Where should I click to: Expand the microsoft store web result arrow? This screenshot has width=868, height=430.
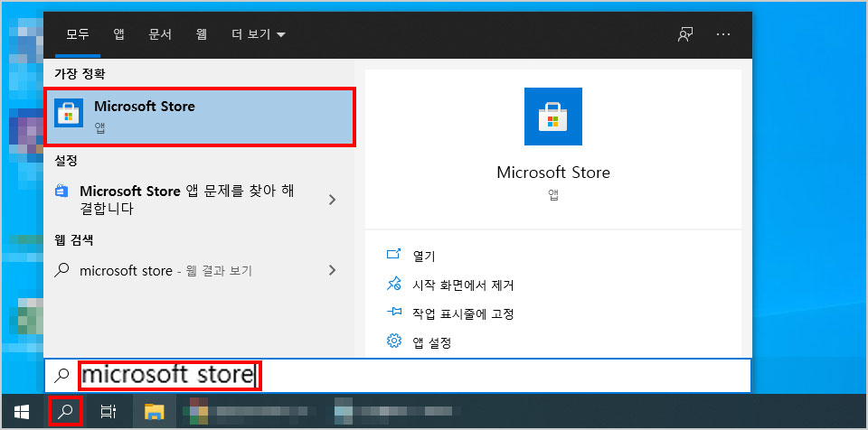(x=332, y=270)
